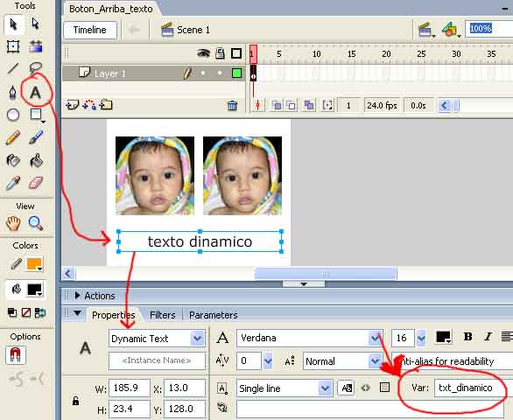Toggle Snap to Objects magnet option
The image size is (513, 420).
pos(16,355)
